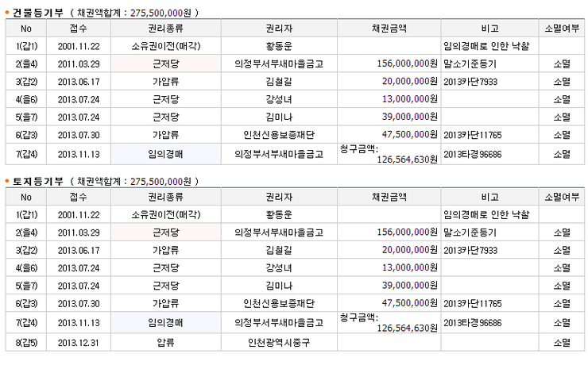Click the 권리종류 header in the 건물등기부 table
The width and height of the screenshot is (588, 369).
(166, 29)
